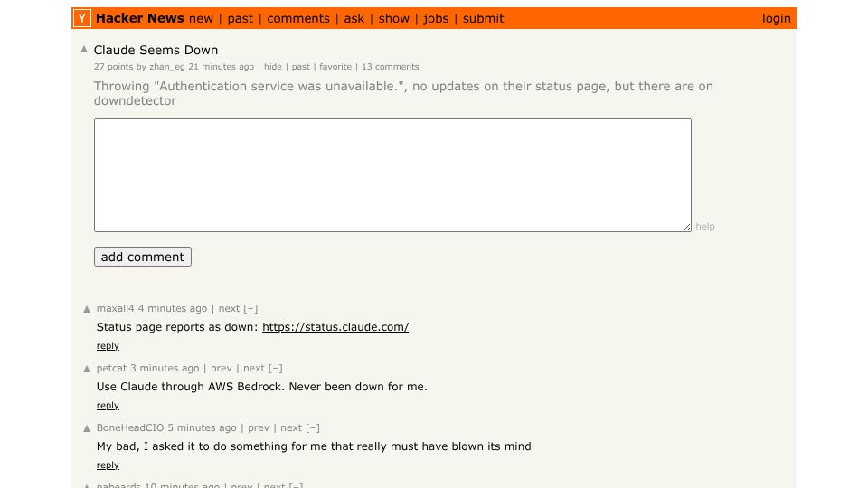Go to prev from petcat's comment
868x488 pixels.
[x=222, y=369]
